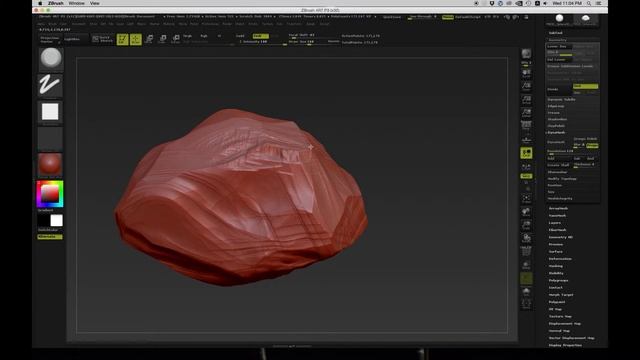This screenshot has height=360, width=640.
Task: Click the Scroll icon on the right shelf
Action: click(x=526, y=73)
